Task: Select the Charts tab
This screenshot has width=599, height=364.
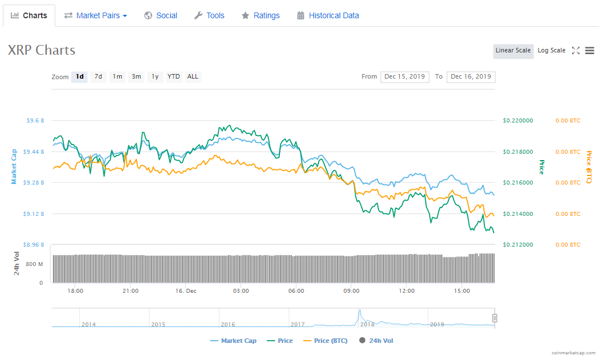Action: tap(29, 15)
